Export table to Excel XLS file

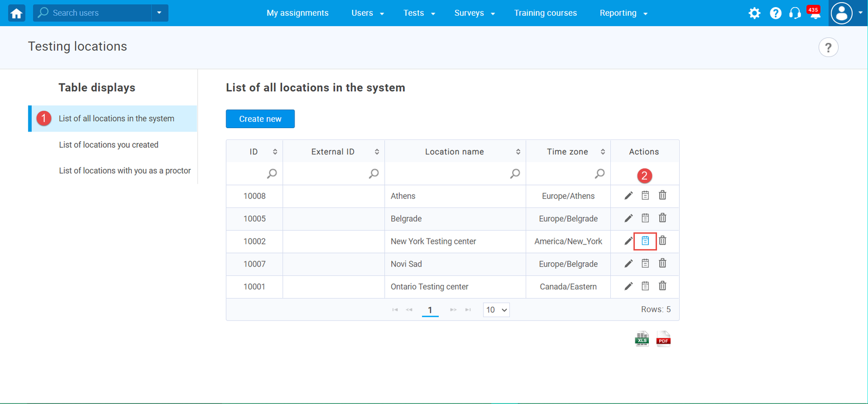pos(642,339)
